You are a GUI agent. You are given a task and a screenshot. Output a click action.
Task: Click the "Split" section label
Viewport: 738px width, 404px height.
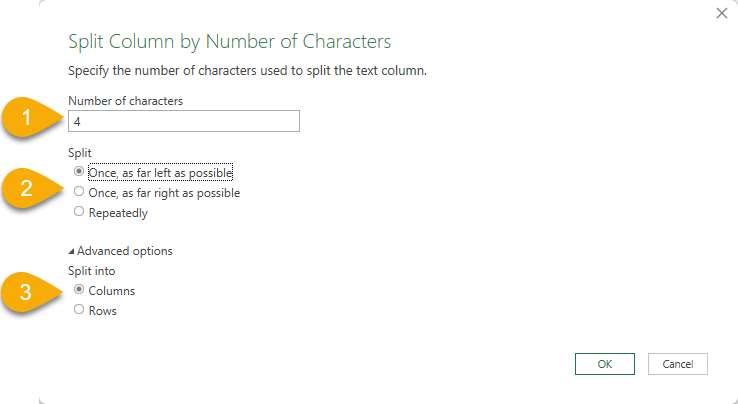coord(81,152)
